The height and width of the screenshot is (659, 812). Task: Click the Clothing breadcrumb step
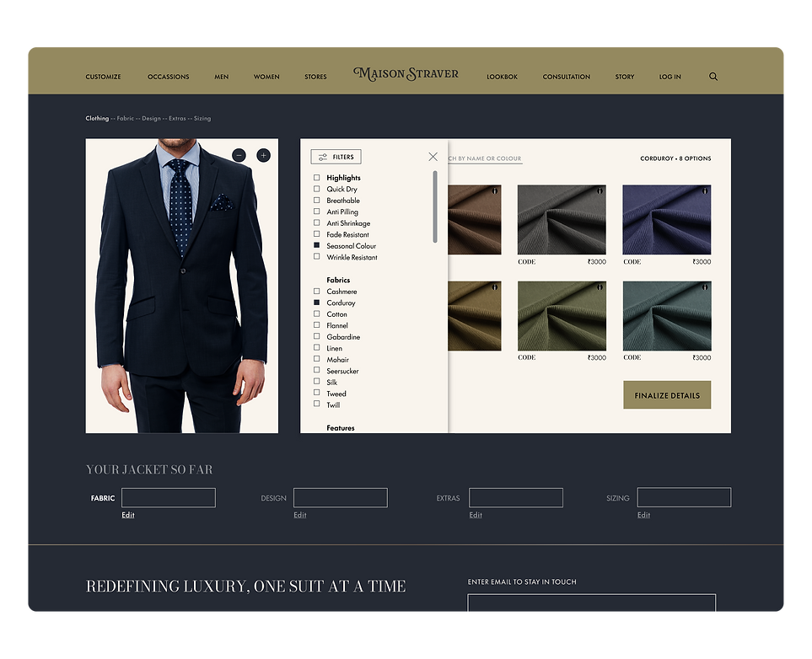[x=97, y=118]
